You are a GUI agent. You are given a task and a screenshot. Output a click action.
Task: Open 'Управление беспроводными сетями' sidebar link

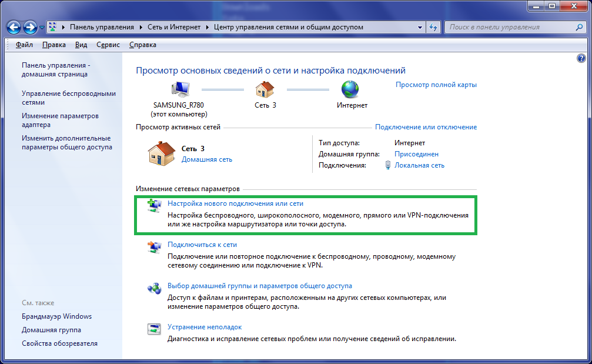(x=69, y=98)
